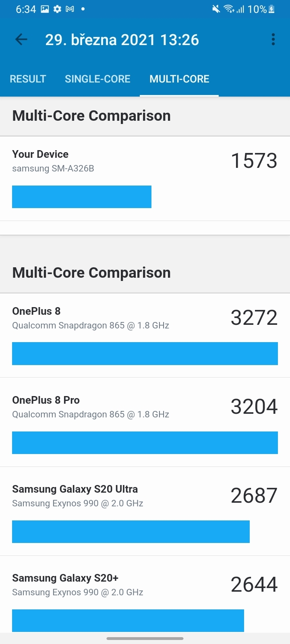This screenshot has width=290, height=644.
Task: Tap the Wi-Fi signal status icon
Action: [x=229, y=9]
